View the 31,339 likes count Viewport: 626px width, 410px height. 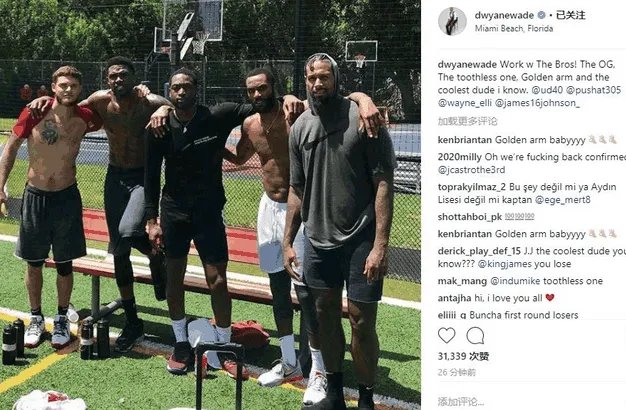(463, 356)
